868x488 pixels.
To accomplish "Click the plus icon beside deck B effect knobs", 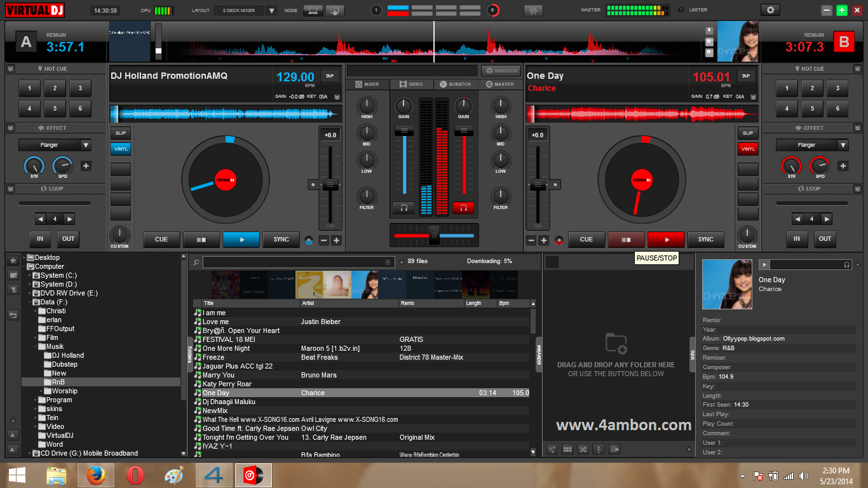I will (x=843, y=166).
